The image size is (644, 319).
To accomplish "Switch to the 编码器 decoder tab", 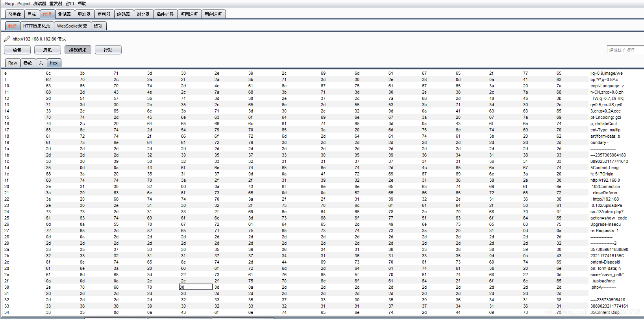I will 124,14.
